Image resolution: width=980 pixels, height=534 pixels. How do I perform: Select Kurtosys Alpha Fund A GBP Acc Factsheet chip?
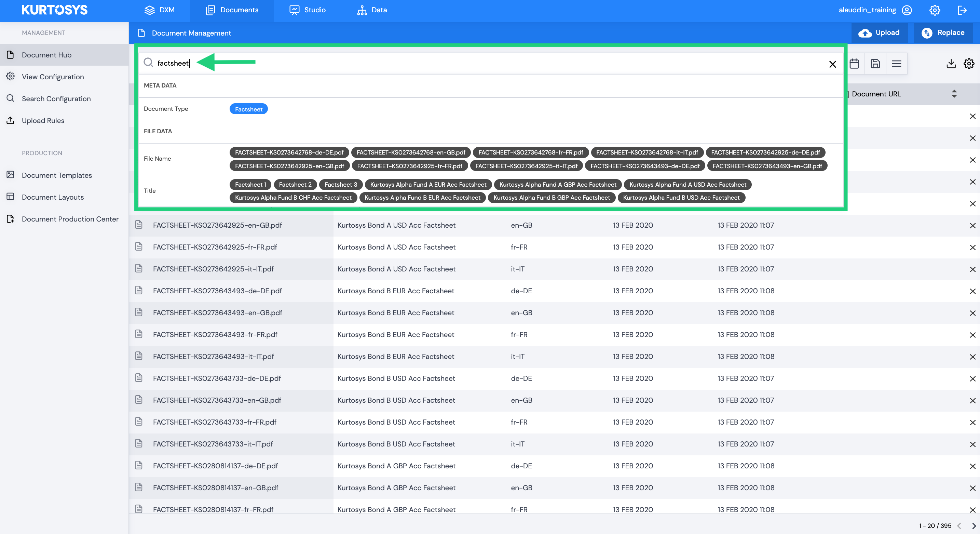(x=558, y=185)
